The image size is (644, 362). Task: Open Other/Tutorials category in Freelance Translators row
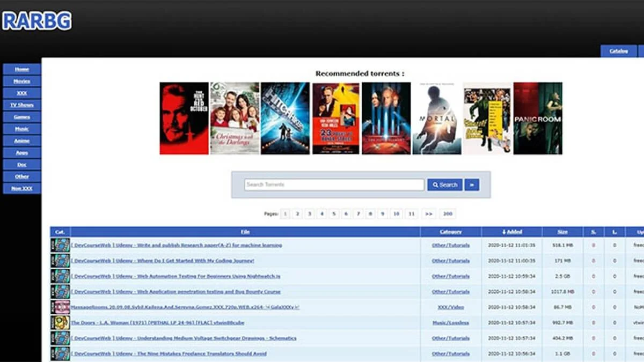coord(451,354)
